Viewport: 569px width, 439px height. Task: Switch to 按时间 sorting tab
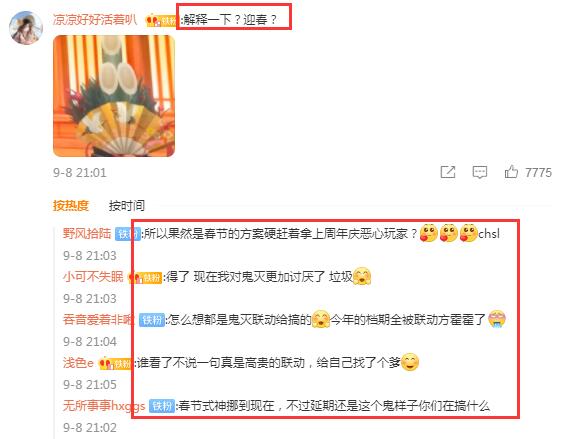coord(127,205)
